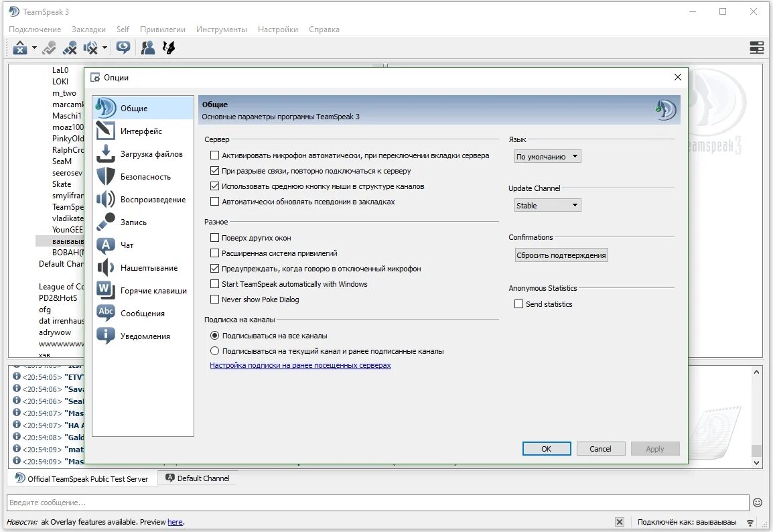Screen dimensions: 773x532
Task: Switch to Official TeamSpeak Public Test Server tab
Action: 82,478
